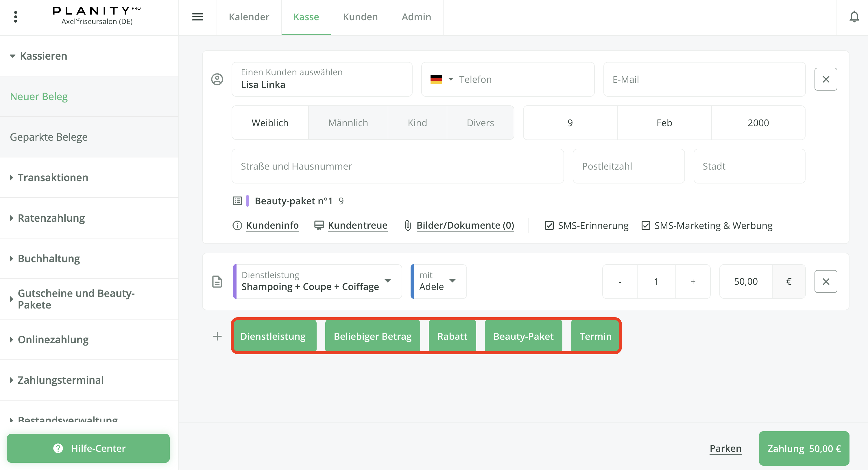This screenshot has width=868, height=470.
Task: Toggle SMS-Marketing & Werbung checkbox
Action: coord(646,225)
